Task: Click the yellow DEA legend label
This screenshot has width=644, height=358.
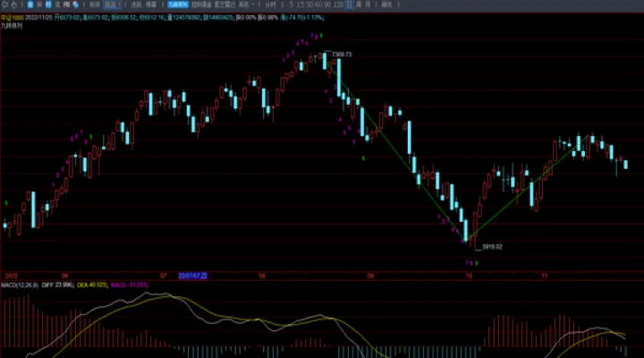Action: click(x=89, y=285)
